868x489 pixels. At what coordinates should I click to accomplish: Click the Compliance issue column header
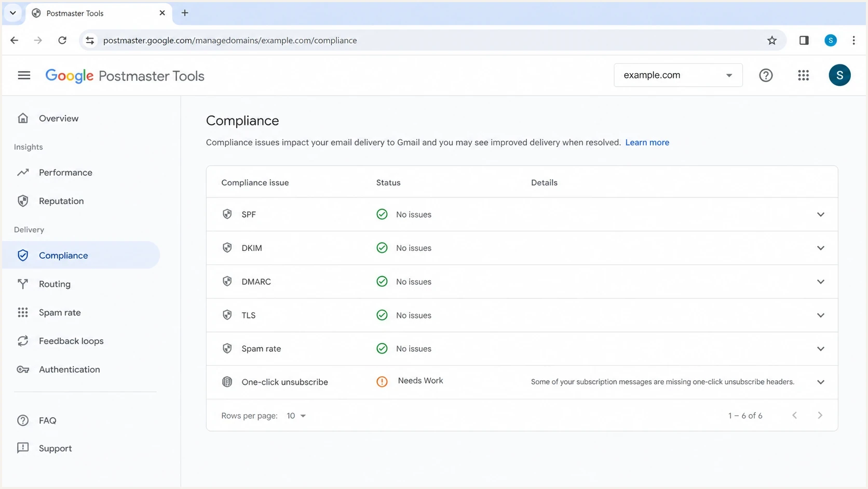pyautogui.click(x=255, y=182)
